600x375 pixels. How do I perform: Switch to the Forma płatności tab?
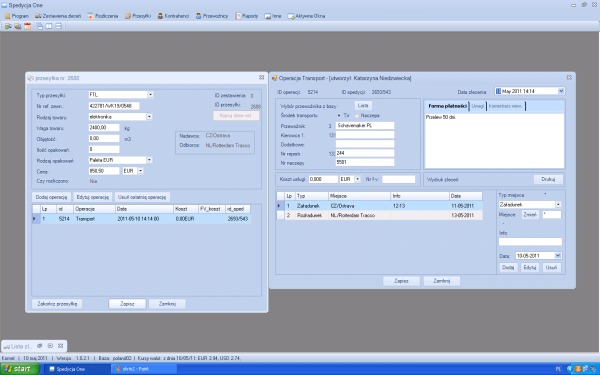[447, 106]
